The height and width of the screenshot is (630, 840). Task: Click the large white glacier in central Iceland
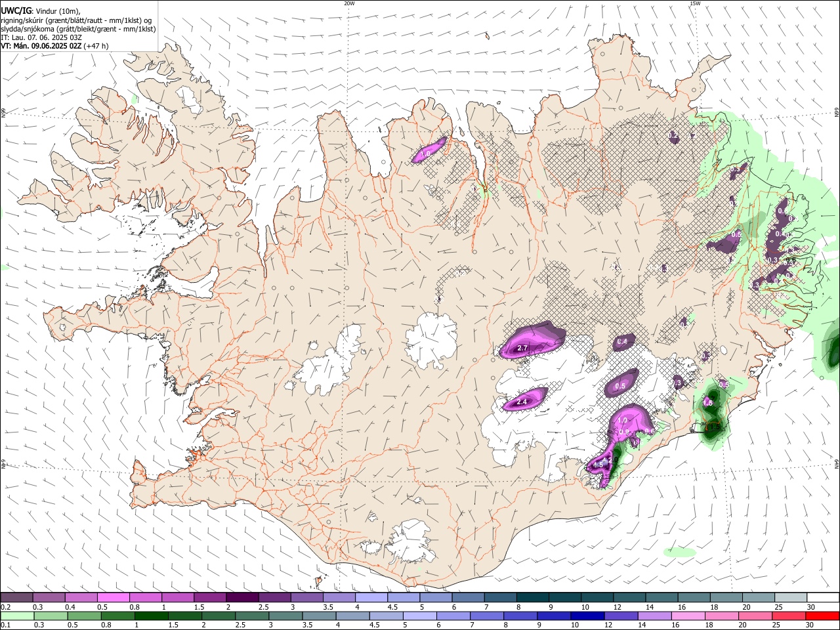click(x=431, y=341)
